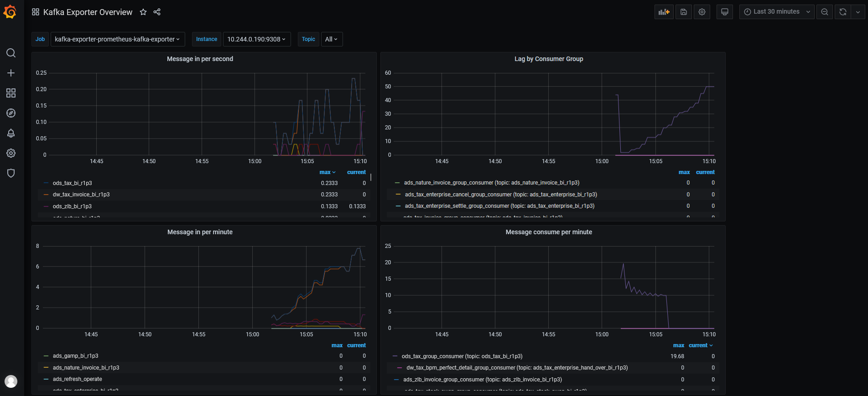The width and height of the screenshot is (868, 396).
Task: Open the Instance variable dropdown
Action: pos(257,39)
